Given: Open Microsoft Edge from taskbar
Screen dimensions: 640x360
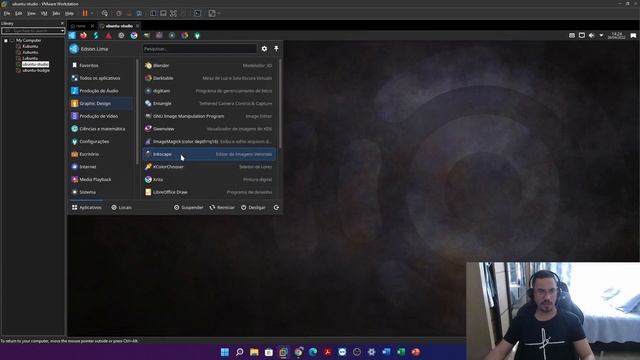Looking at the screenshot, I should (x=313, y=352).
